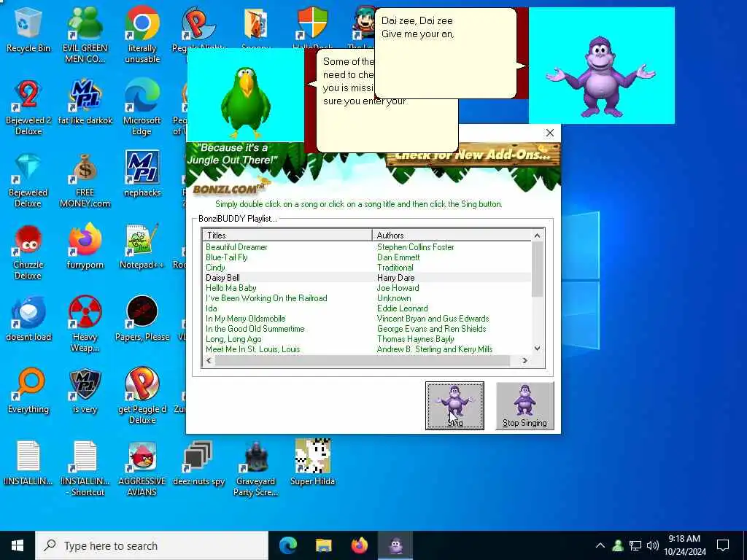Click the Sing button with the gorilla

click(454, 405)
